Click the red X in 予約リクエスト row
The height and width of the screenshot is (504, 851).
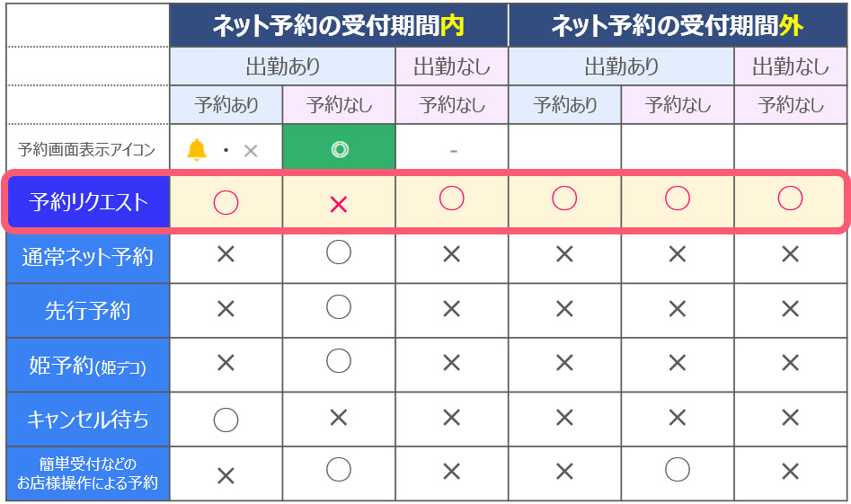pyautogui.click(x=339, y=205)
